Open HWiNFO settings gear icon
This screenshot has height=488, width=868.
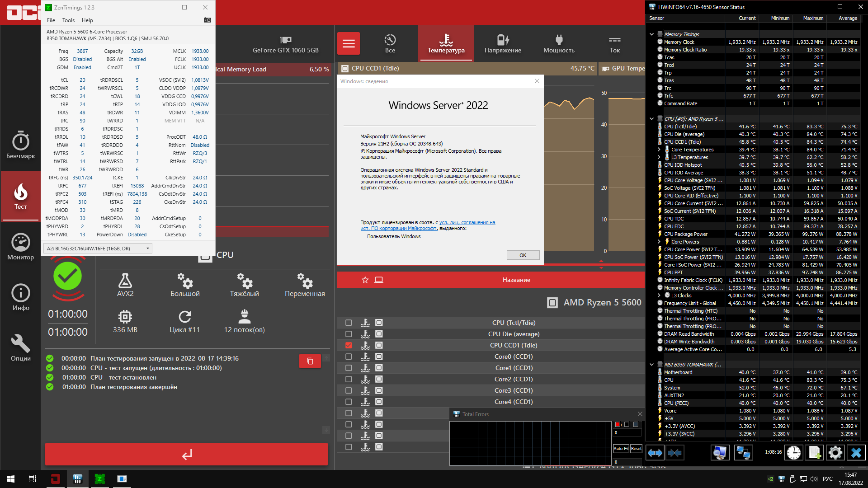tap(835, 452)
